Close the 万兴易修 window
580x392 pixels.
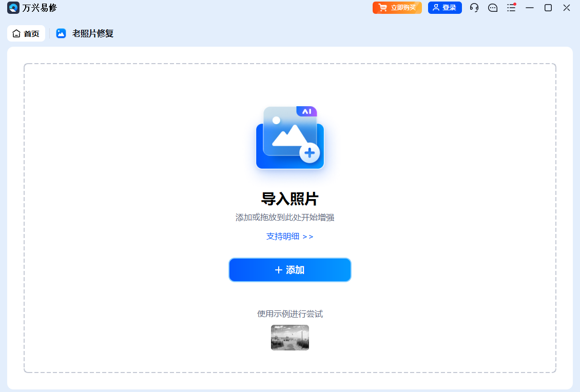tap(567, 8)
